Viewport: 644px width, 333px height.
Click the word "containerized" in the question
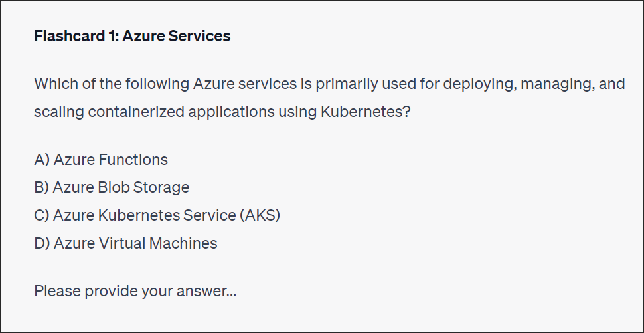click(x=136, y=112)
